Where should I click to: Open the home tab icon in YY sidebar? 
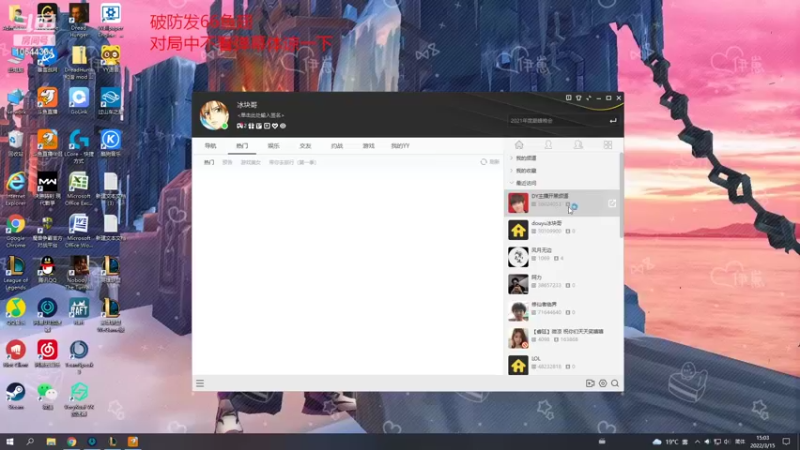click(519, 145)
